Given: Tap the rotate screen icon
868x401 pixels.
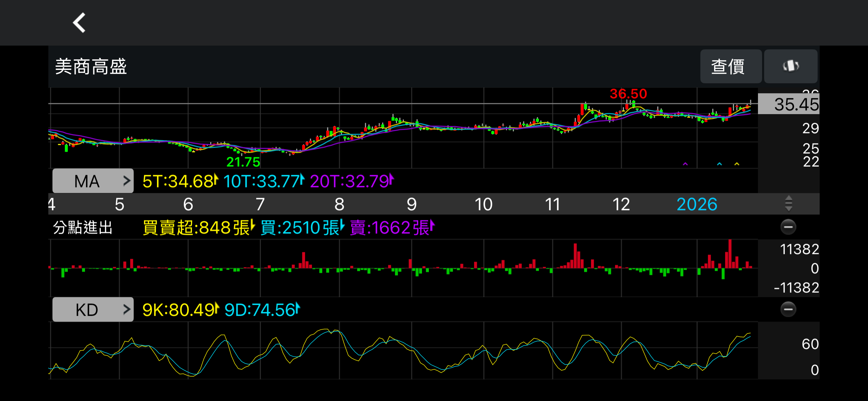Looking at the screenshot, I should 791,66.
